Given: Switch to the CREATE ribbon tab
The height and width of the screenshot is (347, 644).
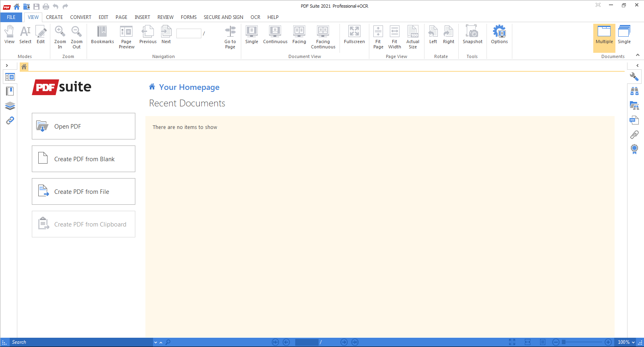Looking at the screenshot, I should 54,17.
